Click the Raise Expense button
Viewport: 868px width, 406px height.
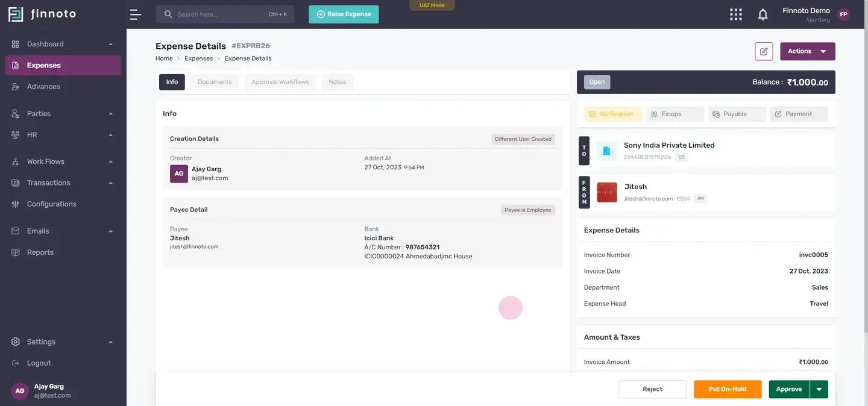click(x=344, y=14)
